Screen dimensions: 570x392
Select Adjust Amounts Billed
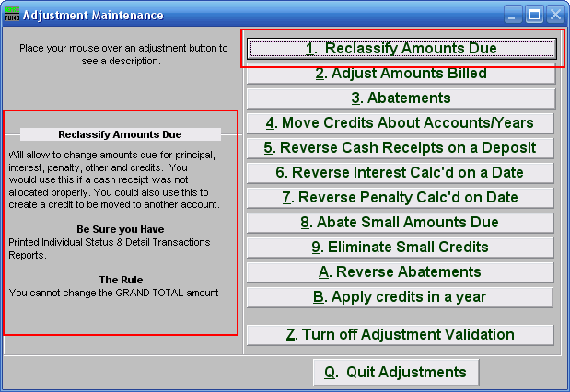[401, 74]
